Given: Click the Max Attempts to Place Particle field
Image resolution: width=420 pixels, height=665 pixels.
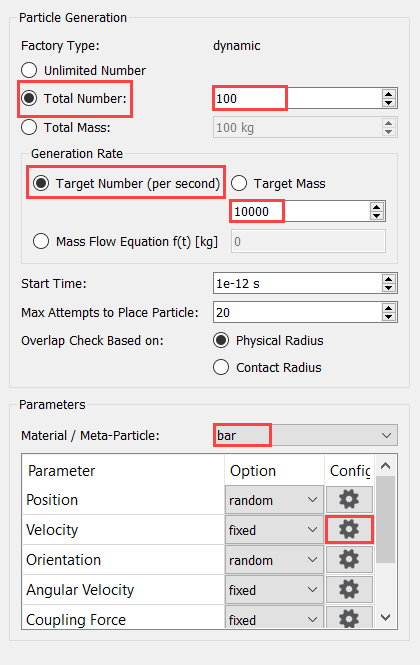Looking at the screenshot, I should click(x=297, y=313).
